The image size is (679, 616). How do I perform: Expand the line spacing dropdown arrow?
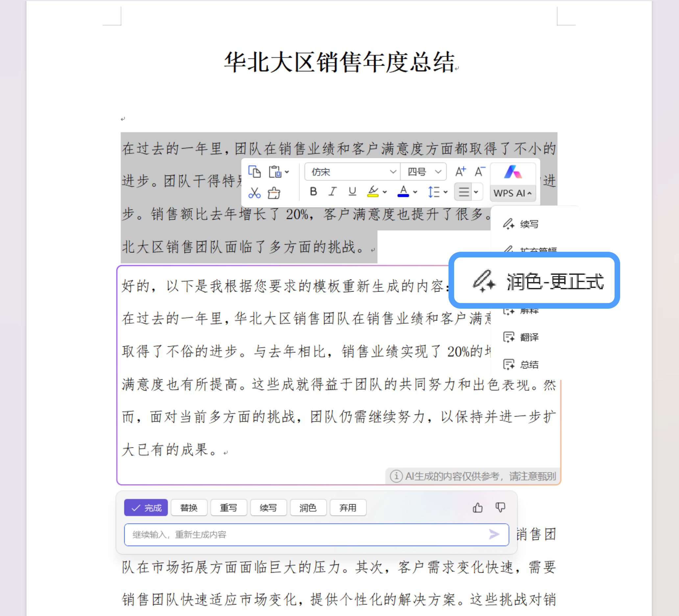coord(446,192)
